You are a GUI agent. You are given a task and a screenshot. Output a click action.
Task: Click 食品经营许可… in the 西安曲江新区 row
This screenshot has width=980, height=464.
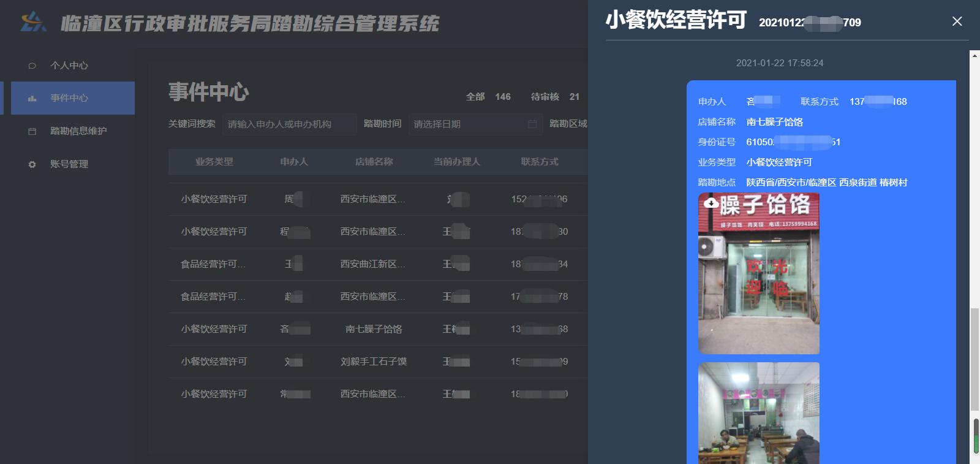[213, 264]
